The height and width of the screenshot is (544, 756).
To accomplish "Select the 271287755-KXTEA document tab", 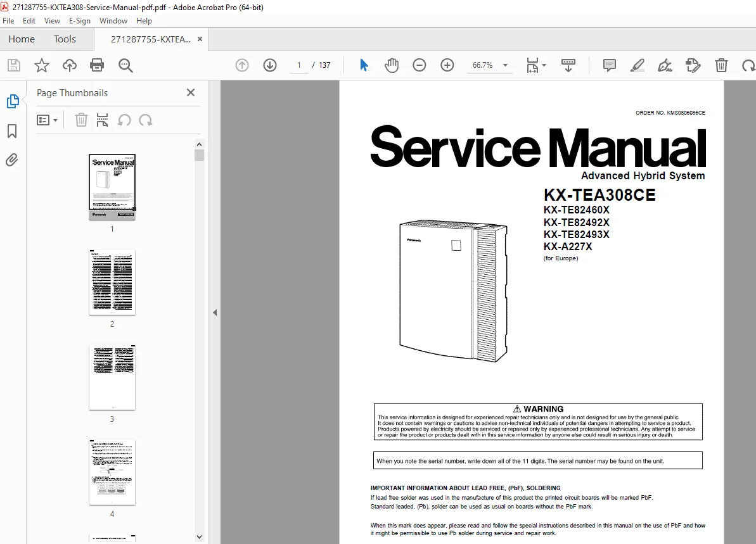I will coord(150,39).
